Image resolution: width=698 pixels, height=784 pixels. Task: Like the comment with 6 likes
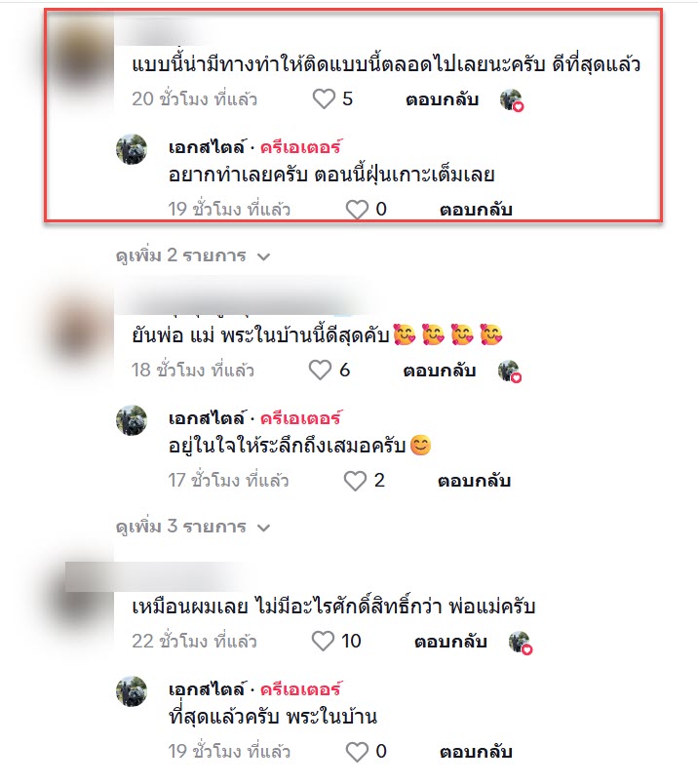click(320, 371)
